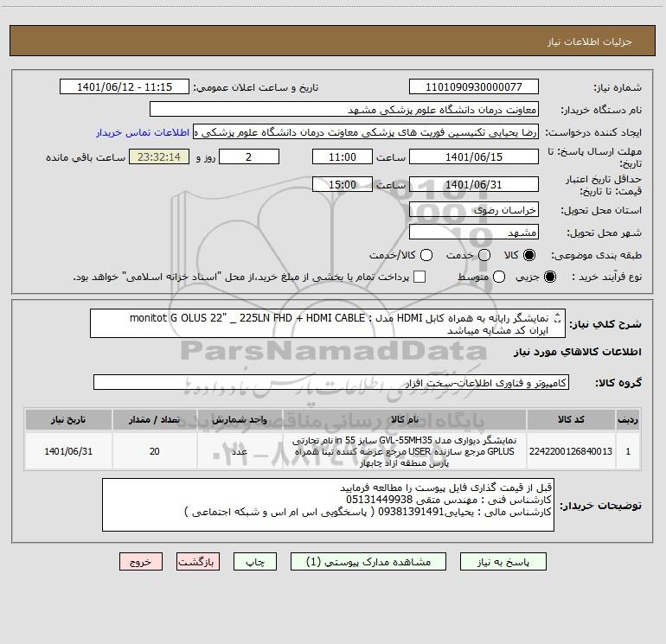This screenshot has height=644, width=666.
Task: Select the کالا/خدمت radio button
Action: pyautogui.click(x=426, y=255)
